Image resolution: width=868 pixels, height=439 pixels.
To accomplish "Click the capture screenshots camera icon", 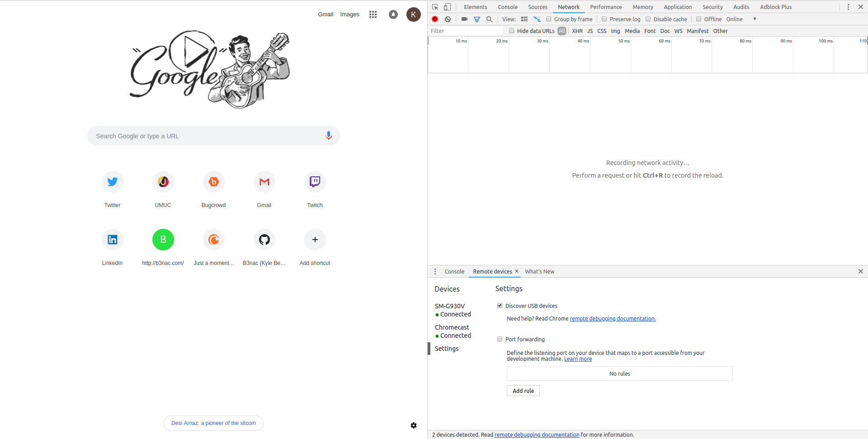I will click(x=464, y=19).
